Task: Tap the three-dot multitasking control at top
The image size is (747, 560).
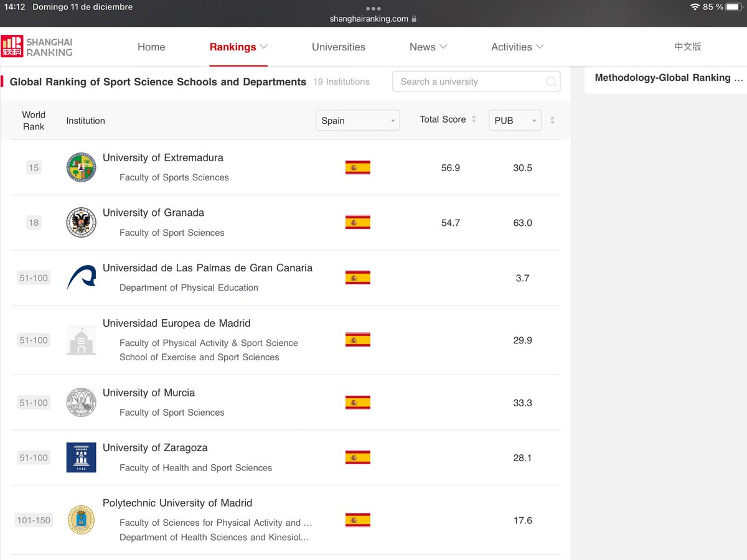Action: (x=373, y=8)
